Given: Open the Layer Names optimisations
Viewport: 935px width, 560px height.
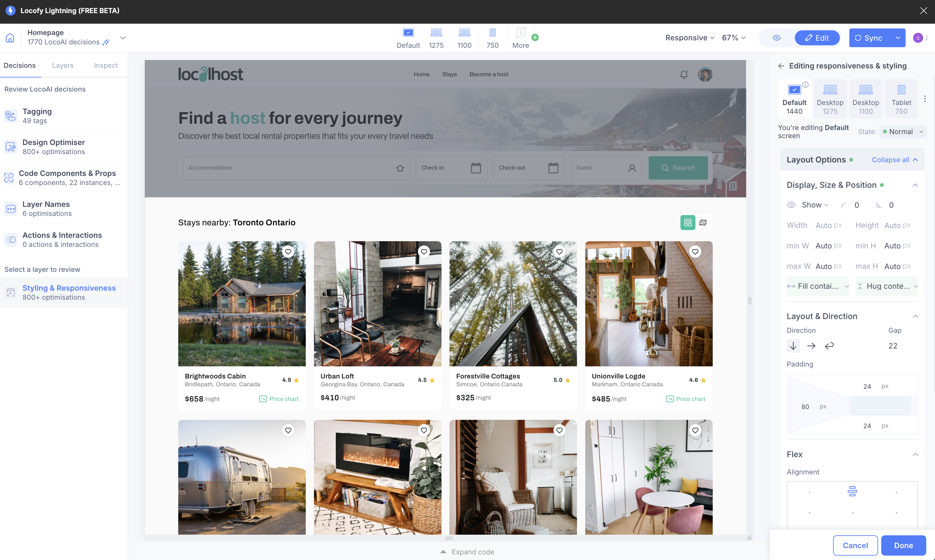Looking at the screenshot, I should point(63,209).
